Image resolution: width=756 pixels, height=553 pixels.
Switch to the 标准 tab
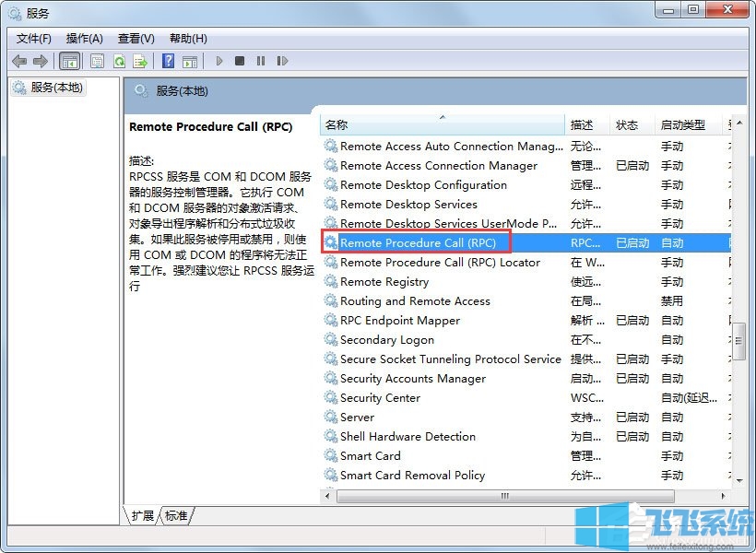175,516
